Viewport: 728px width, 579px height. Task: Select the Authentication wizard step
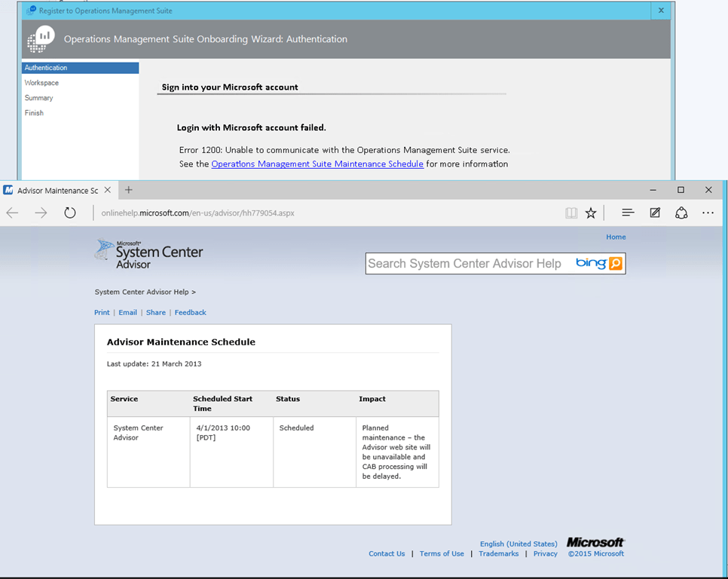point(80,68)
